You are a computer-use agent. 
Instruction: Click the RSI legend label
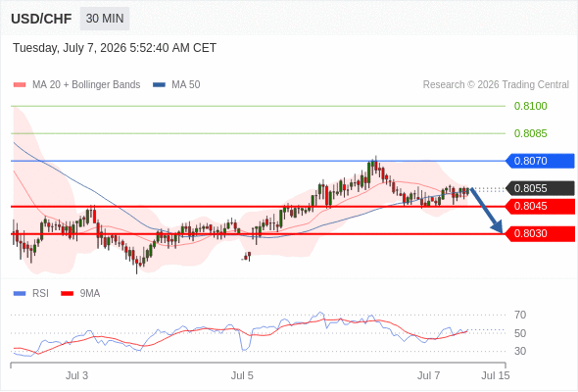coord(40,294)
